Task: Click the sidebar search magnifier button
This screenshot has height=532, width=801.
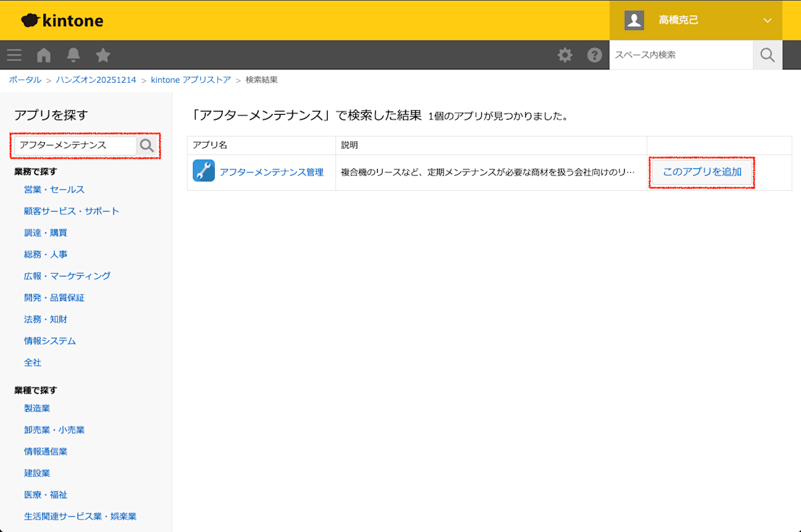Action: (148, 145)
